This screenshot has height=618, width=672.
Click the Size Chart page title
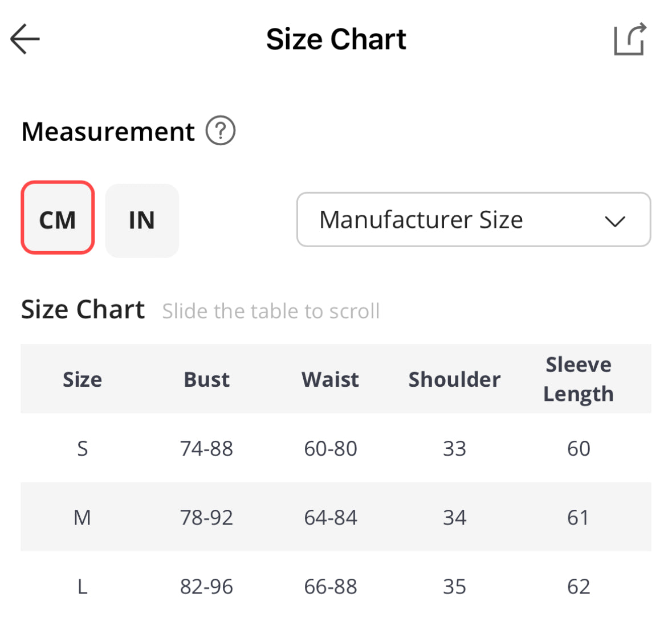pos(336,39)
